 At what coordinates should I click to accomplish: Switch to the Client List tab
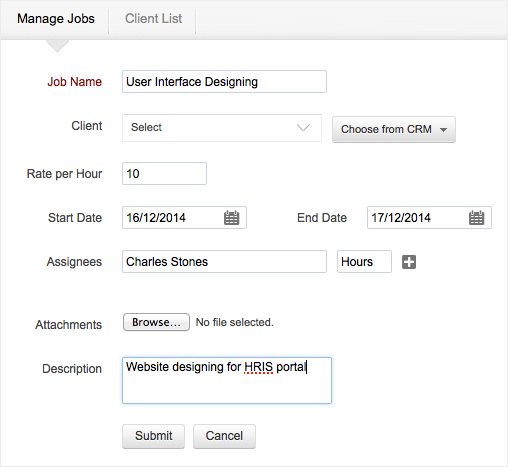[153, 18]
